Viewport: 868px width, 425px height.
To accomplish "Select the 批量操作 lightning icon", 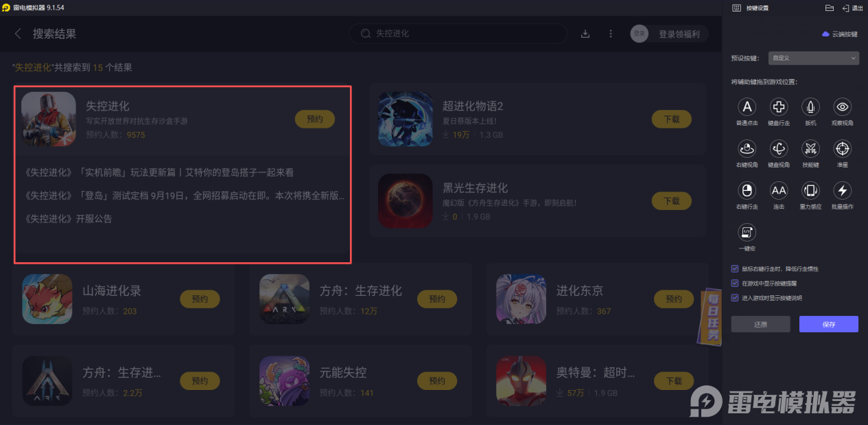I will (843, 190).
